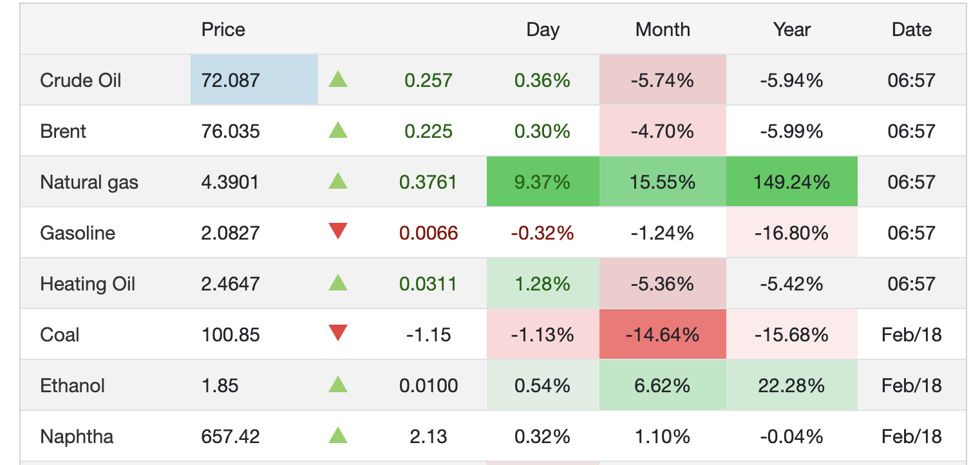This screenshot has height=465, width=980.
Task: Click the green up arrow in Natural gas row
Action: pos(338,181)
